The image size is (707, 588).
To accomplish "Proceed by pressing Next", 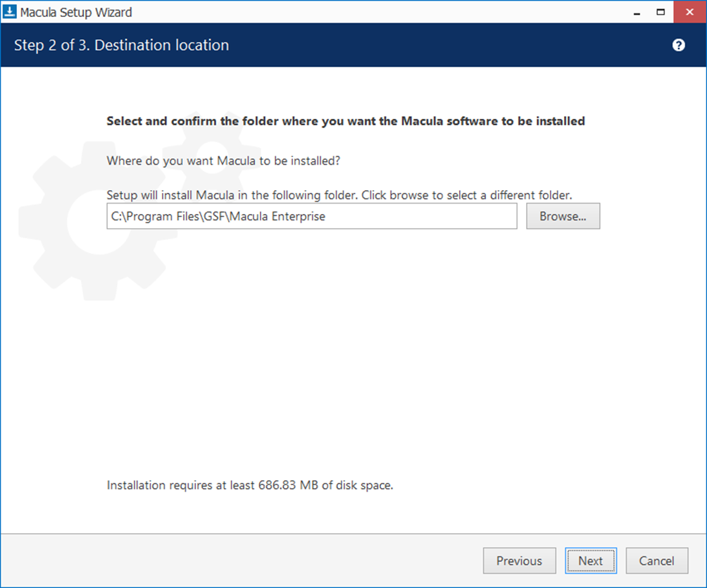I will tap(590, 561).
